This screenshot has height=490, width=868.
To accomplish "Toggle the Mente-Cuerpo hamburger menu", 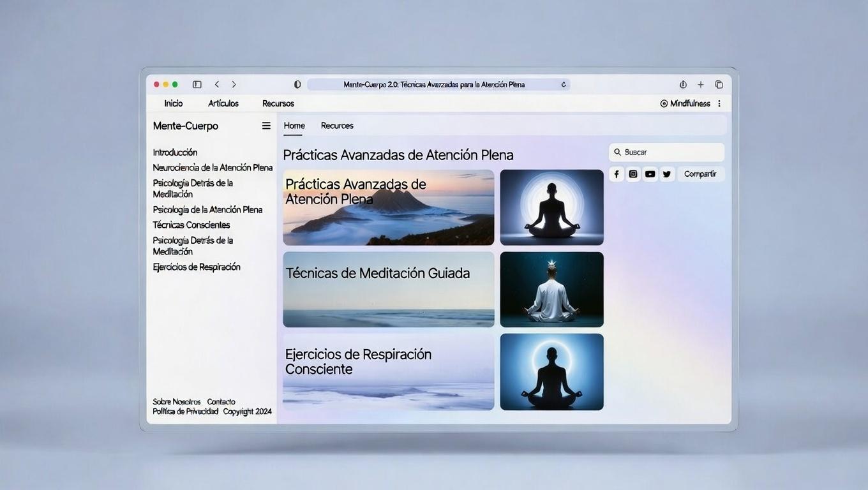I will (x=266, y=126).
